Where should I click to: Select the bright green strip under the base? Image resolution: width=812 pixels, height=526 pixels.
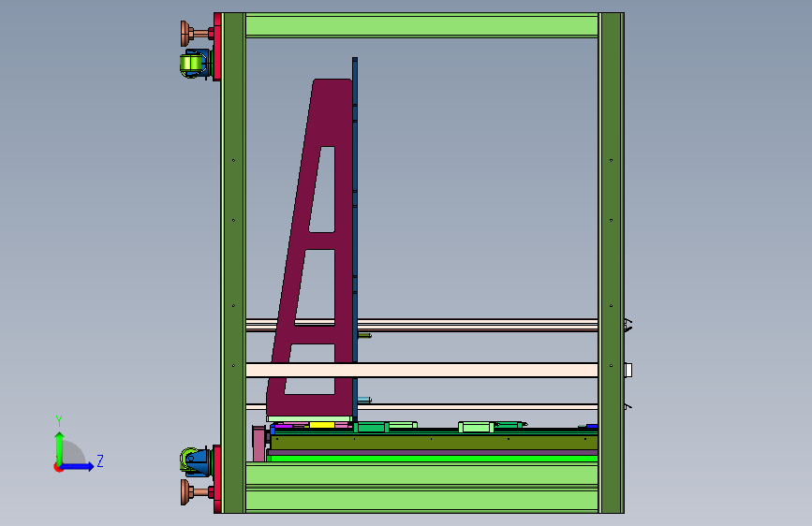point(434,459)
